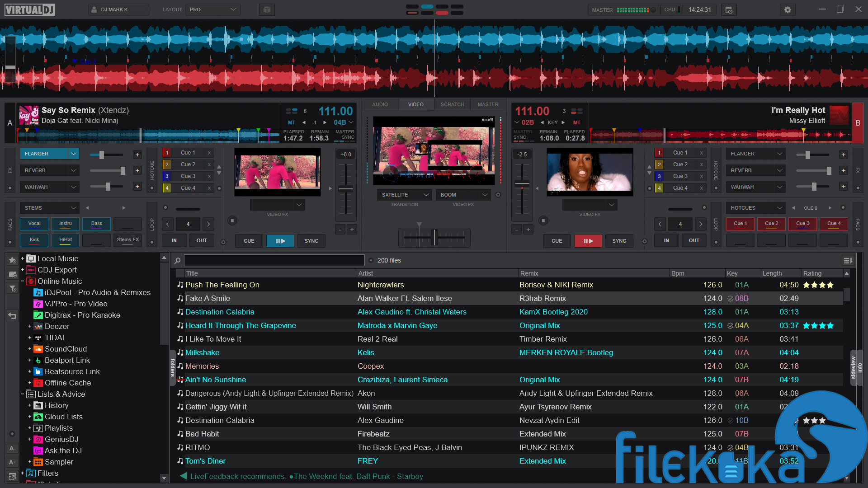Open deck A Flanger effect dropdown
This screenshot has width=868, height=488.
point(74,154)
